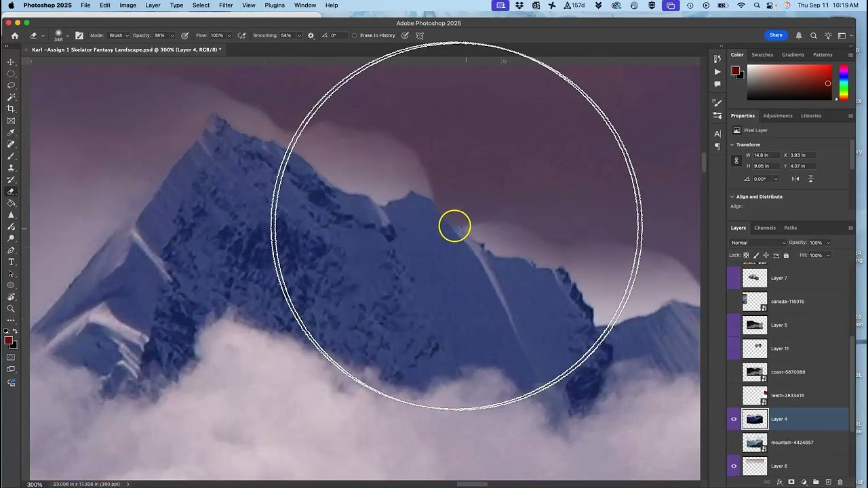The image size is (868, 488).
Task: Toggle pressure for opacity button
Action: [x=184, y=35]
